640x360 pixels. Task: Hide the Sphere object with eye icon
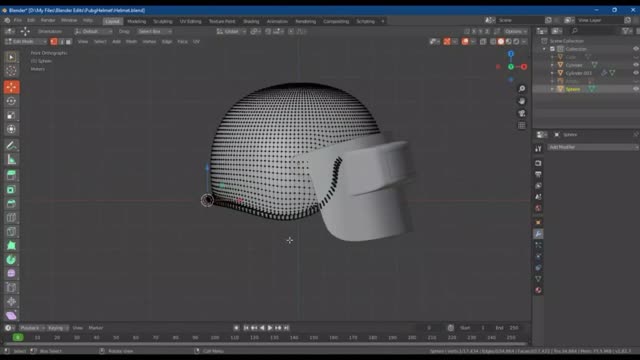pos(636,89)
